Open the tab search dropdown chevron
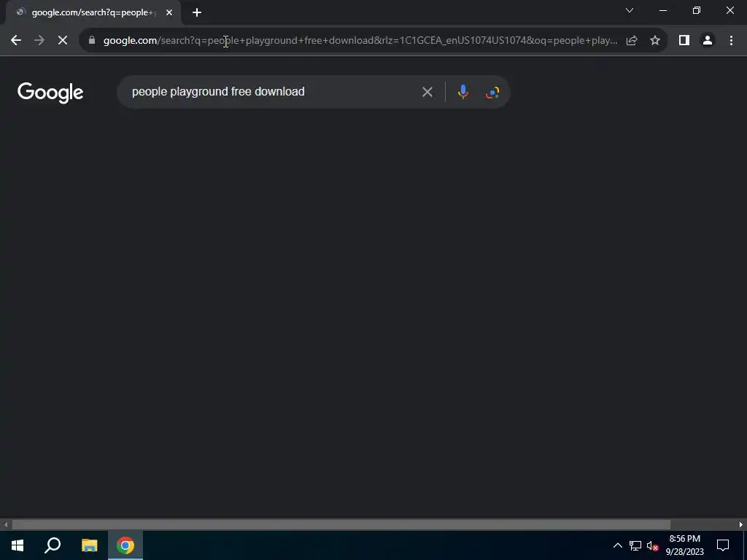Viewport: 747px width, 560px height. pyautogui.click(x=630, y=10)
